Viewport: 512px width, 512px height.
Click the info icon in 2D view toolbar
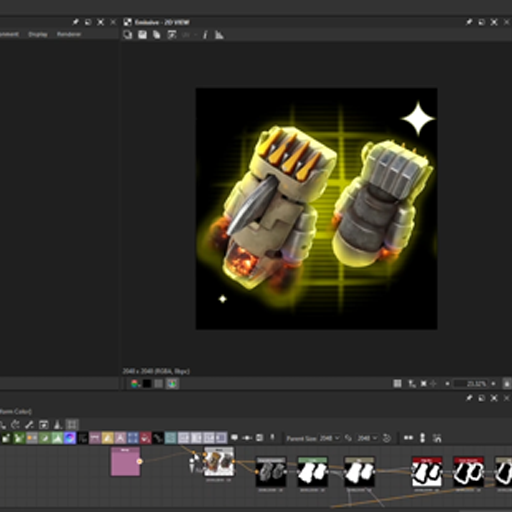tap(205, 35)
